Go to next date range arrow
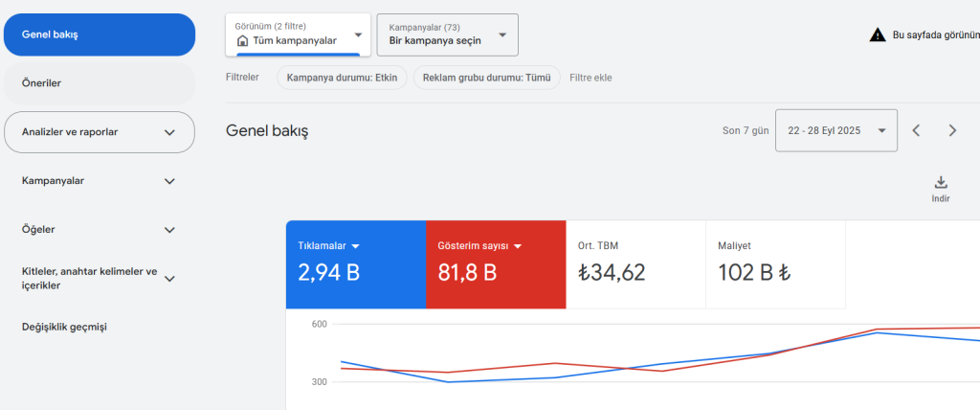Screen dimensions: 980x410 pyautogui.click(x=952, y=130)
